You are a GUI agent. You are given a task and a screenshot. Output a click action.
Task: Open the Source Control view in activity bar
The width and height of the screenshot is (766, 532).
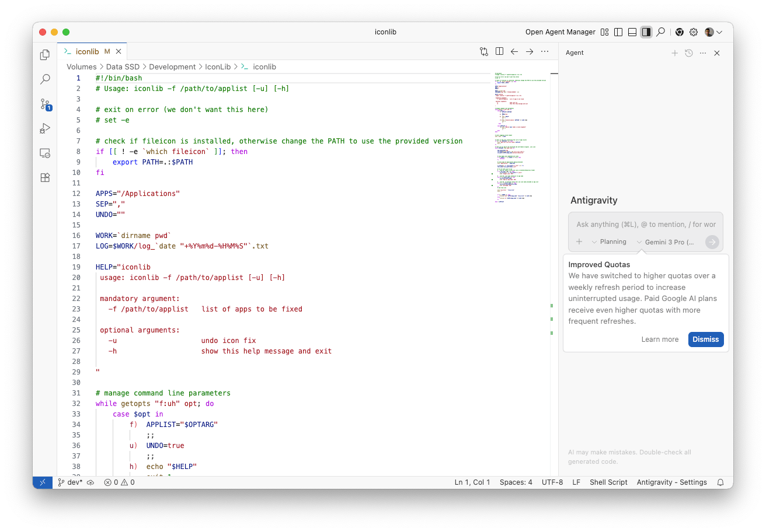point(45,104)
